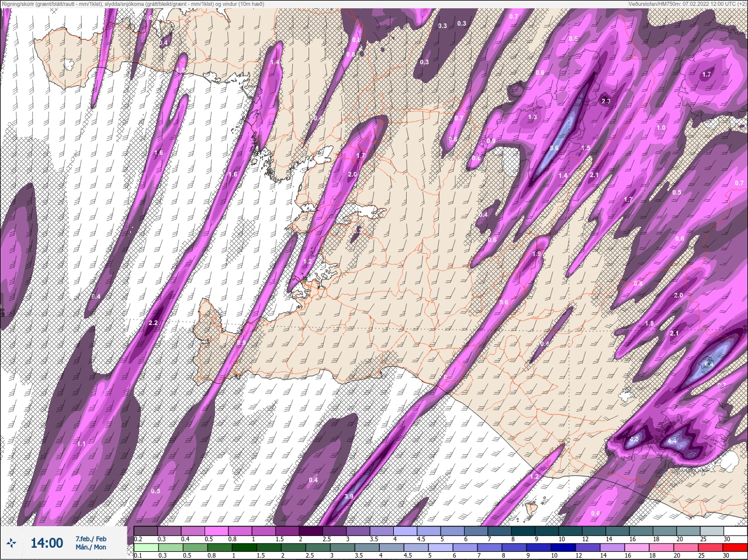This screenshot has width=748, height=560.
Task: Click the Veðurstofan logo icon beside 14:00
Action: (11, 543)
